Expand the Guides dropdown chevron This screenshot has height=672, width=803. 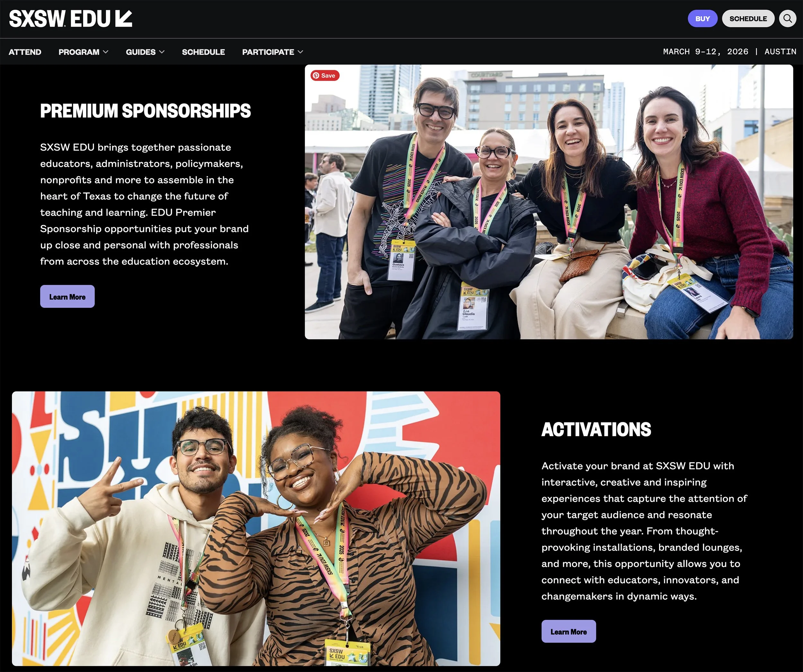tap(162, 52)
